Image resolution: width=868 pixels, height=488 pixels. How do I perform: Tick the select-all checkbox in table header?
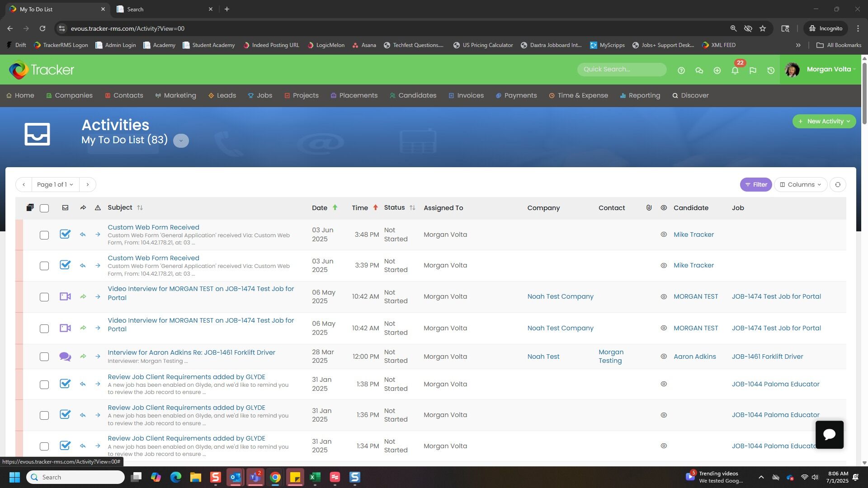pos(44,208)
